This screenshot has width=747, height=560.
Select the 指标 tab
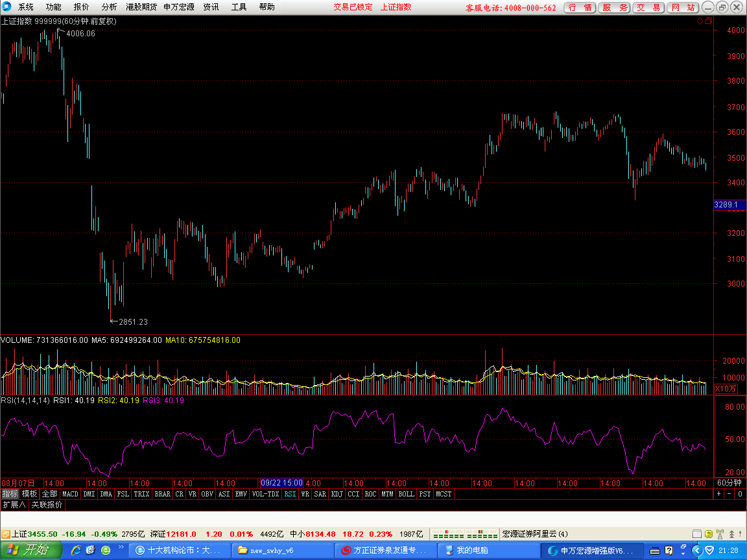click(x=10, y=494)
